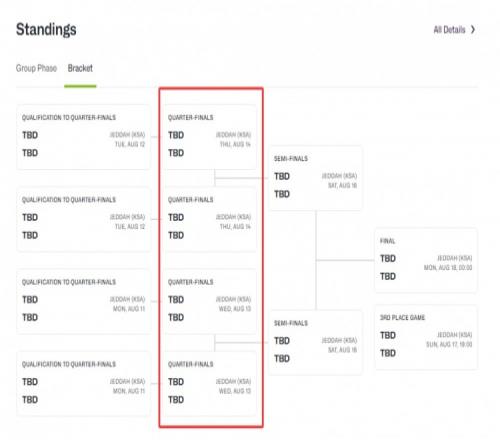Open the 3rd Place Game card

click(426, 337)
